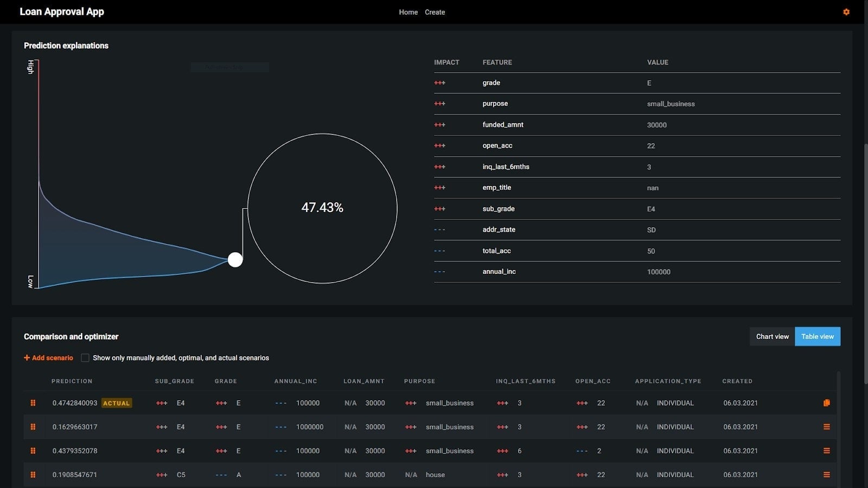The image size is (868, 488).
Task: Click the C5 sub-grade cell
Action: pyautogui.click(x=181, y=474)
